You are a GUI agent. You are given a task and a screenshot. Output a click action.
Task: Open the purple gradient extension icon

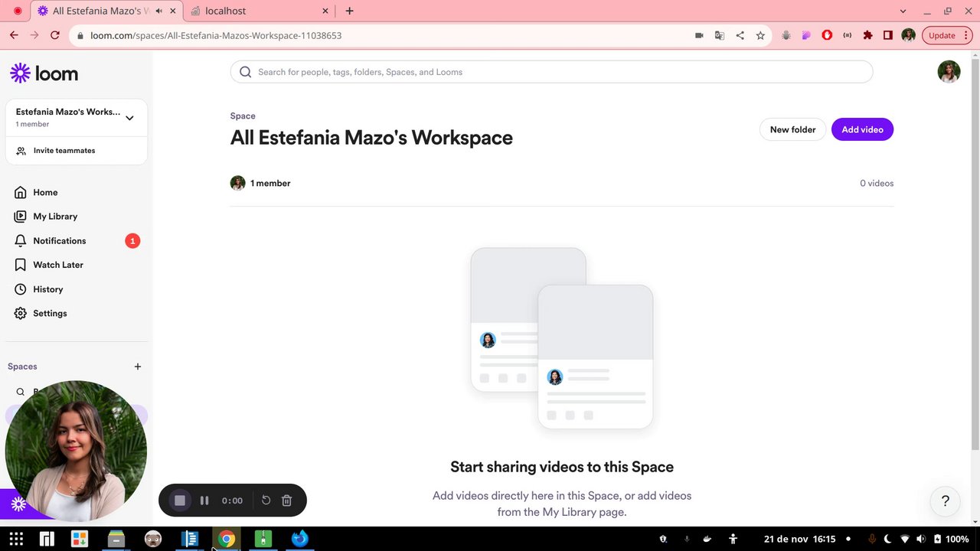tap(806, 35)
